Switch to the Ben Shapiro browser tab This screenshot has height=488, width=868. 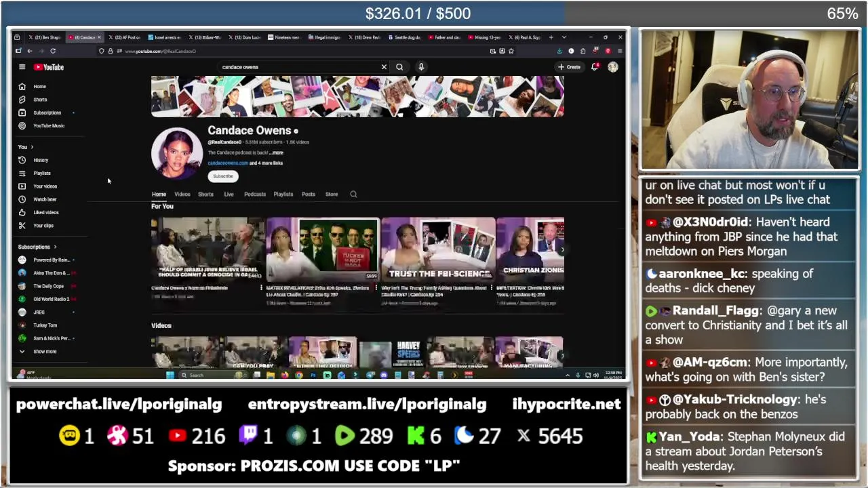(45, 37)
